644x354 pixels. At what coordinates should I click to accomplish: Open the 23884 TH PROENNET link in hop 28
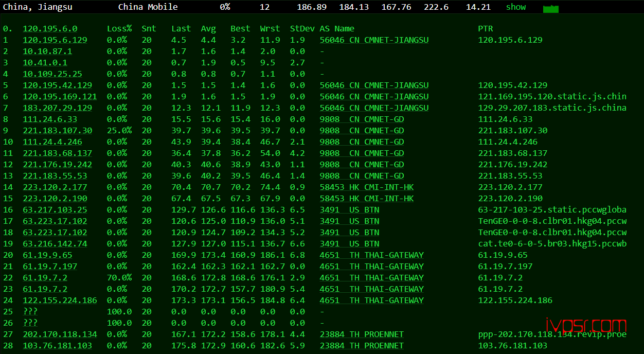(x=362, y=346)
